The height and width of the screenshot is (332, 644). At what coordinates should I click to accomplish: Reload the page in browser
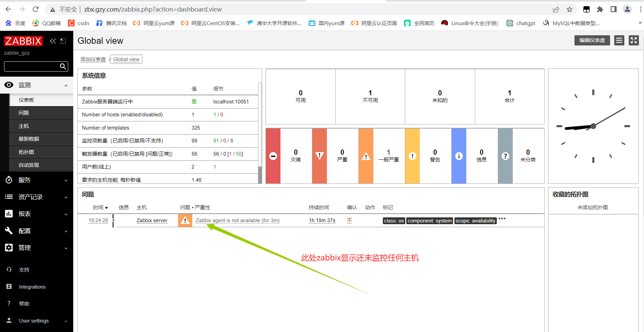pos(36,9)
